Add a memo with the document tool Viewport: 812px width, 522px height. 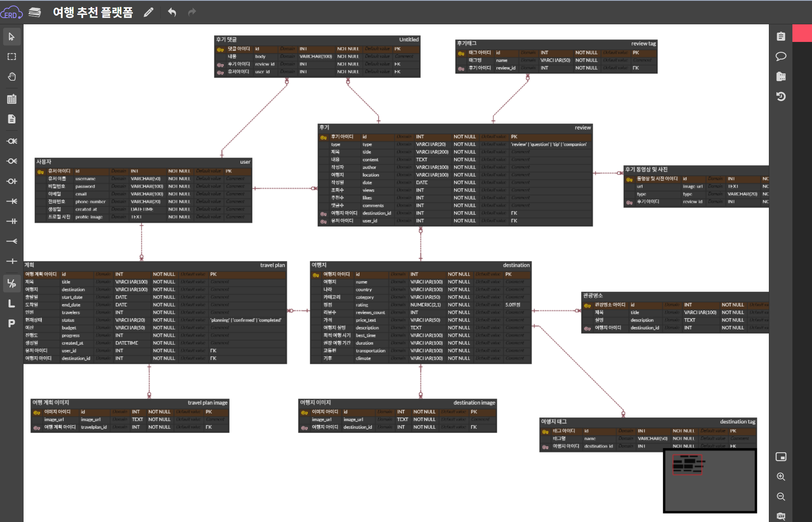(x=12, y=119)
